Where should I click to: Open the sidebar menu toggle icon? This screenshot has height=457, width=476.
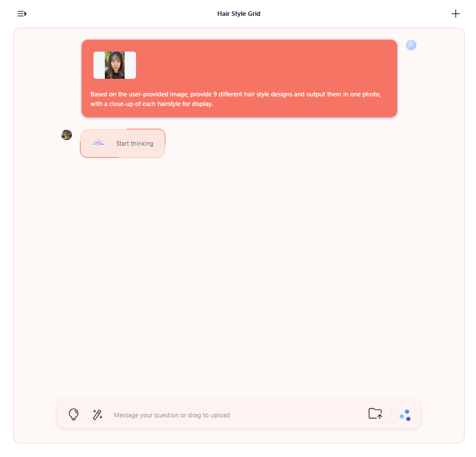pos(22,14)
